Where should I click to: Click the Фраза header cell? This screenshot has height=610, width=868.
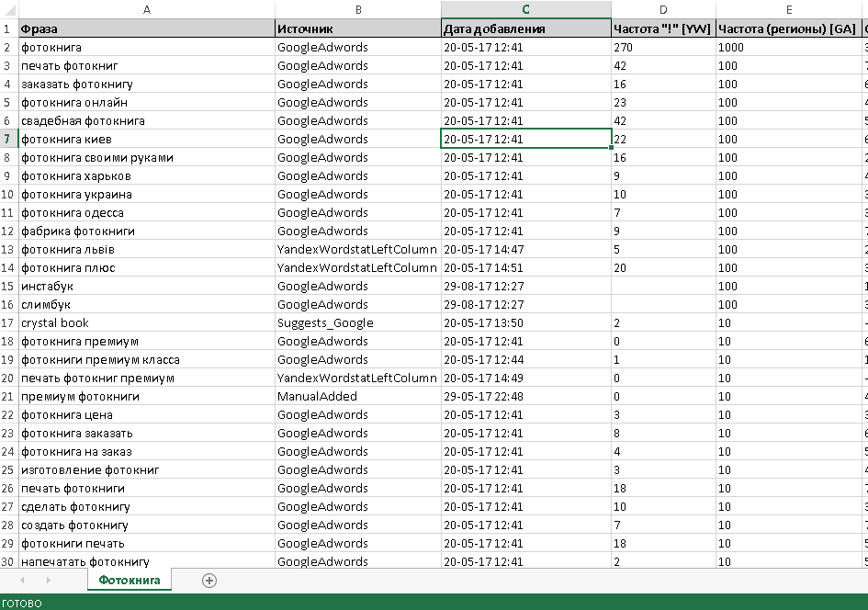tap(147, 28)
